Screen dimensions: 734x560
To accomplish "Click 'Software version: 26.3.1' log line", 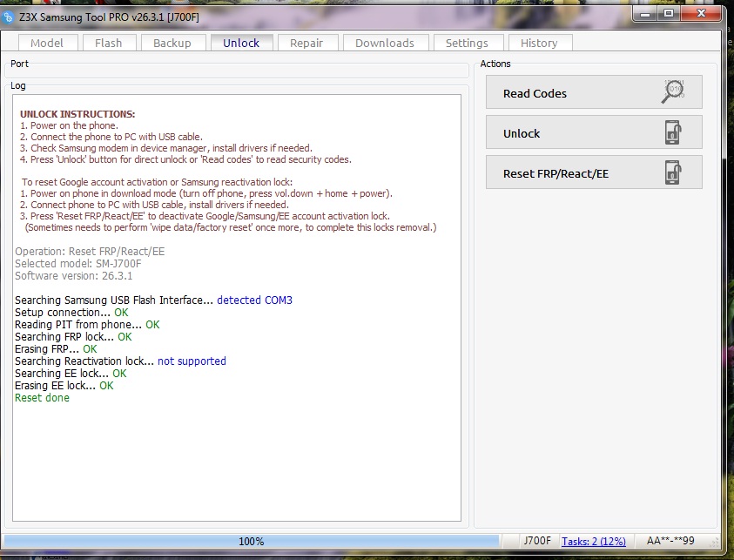I will click(73, 276).
